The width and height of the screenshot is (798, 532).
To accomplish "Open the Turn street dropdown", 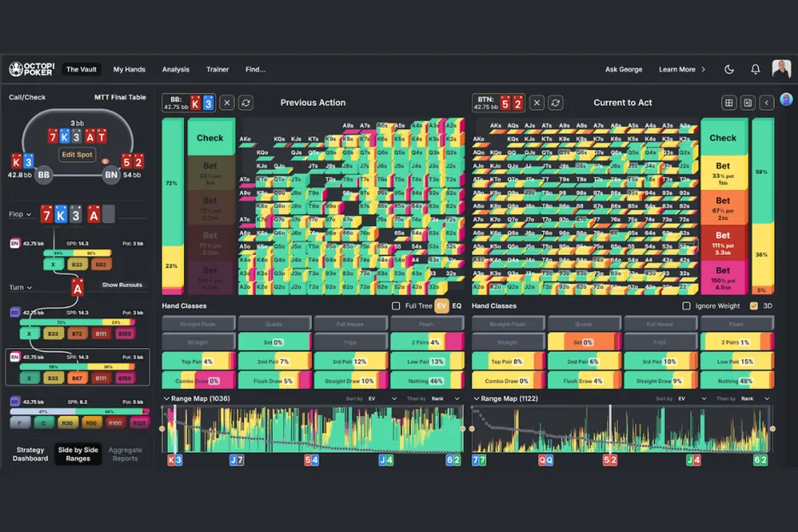I will [x=20, y=287].
